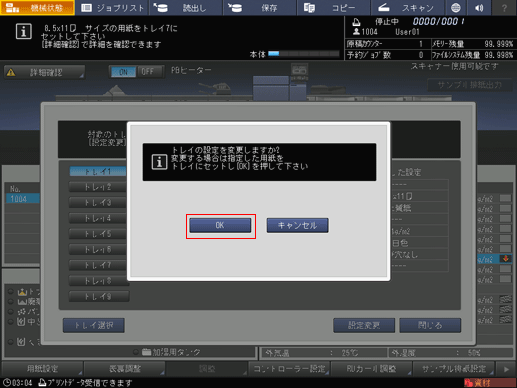Click the globe language icon
The height and width of the screenshot is (388, 517).
pos(456,8)
